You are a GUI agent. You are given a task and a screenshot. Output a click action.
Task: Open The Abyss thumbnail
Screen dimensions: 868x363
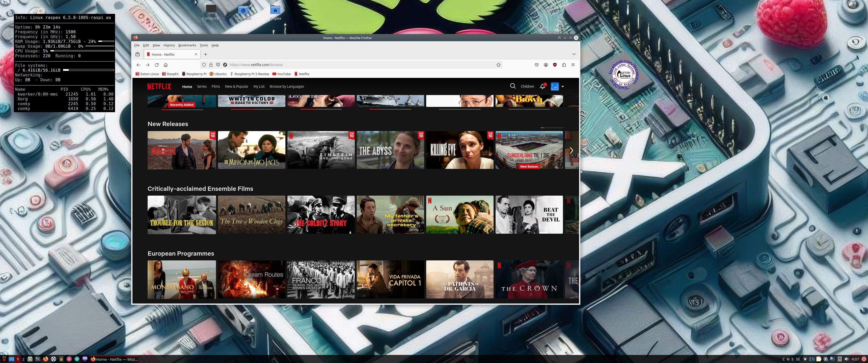click(390, 150)
